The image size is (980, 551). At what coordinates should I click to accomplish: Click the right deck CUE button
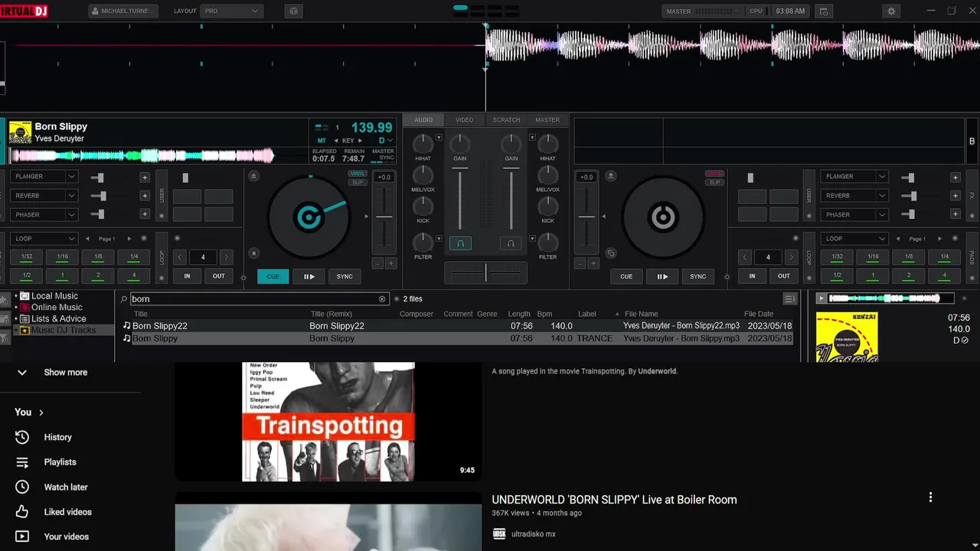coord(626,276)
